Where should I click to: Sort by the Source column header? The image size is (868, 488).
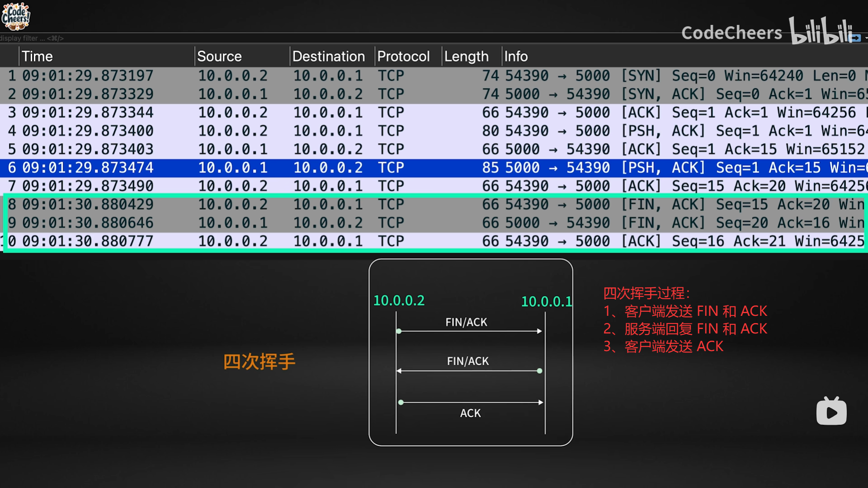219,56
